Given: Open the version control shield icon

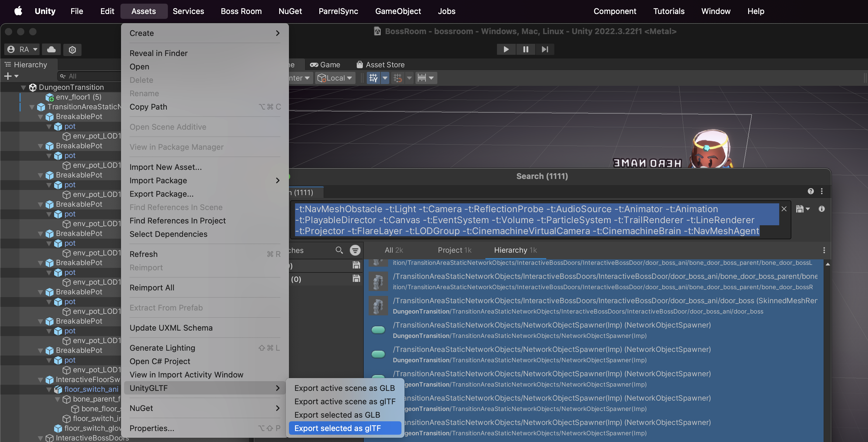Looking at the screenshot, I should click(72, 50).
